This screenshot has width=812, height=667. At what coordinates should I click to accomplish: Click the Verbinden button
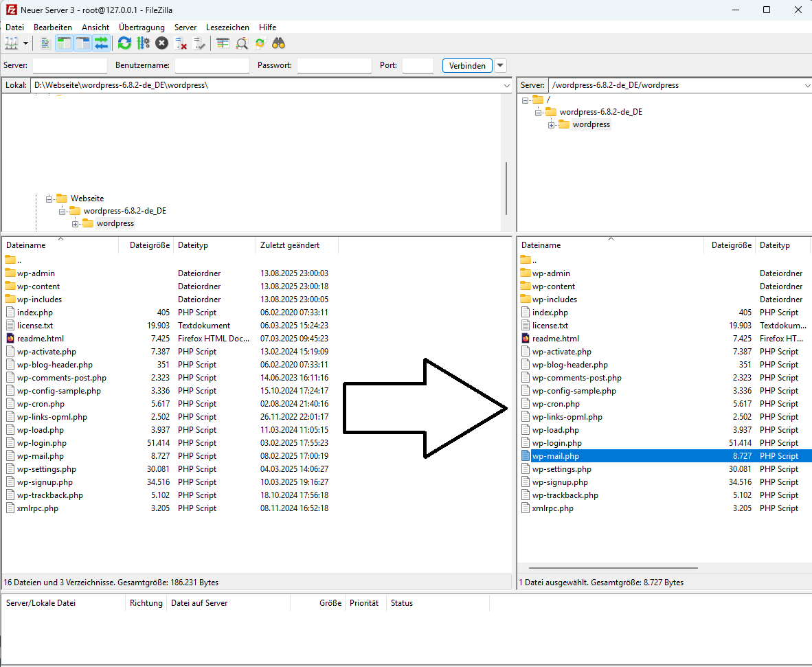click(x=467, y=66)
